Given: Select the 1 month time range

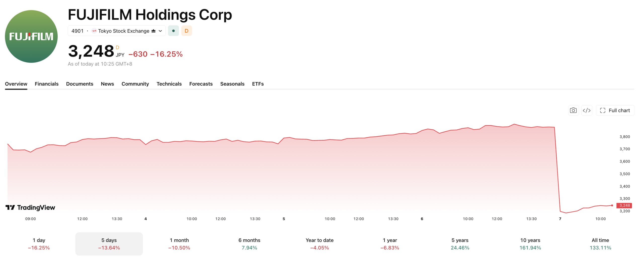Looking at the screenshot, I should (179, 244).
